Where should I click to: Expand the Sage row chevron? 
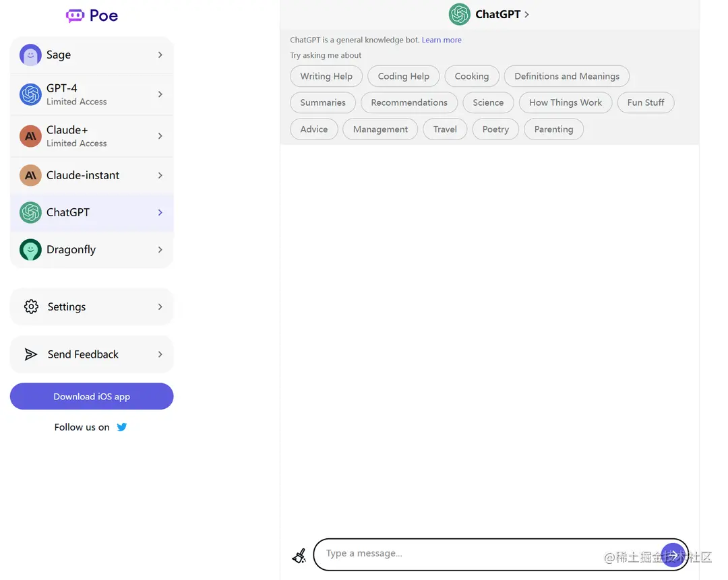pyautogui.click(x=160, y=55)
